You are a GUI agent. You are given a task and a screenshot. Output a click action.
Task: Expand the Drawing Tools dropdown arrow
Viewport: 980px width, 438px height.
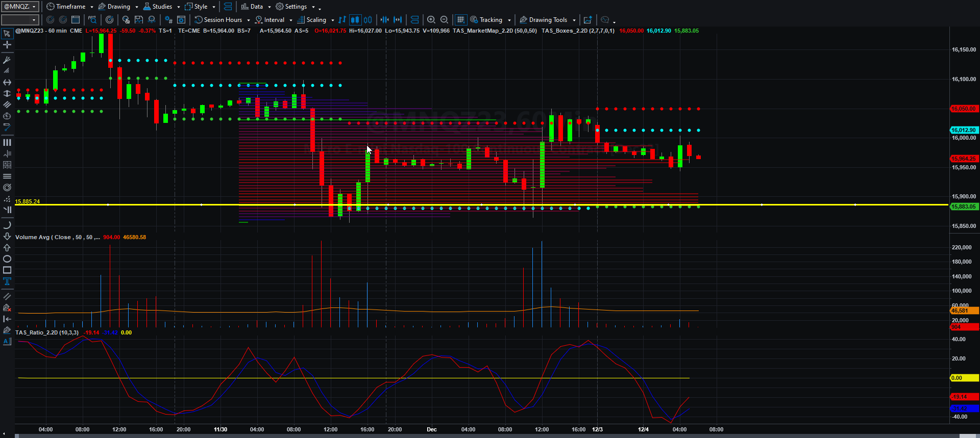574,20
